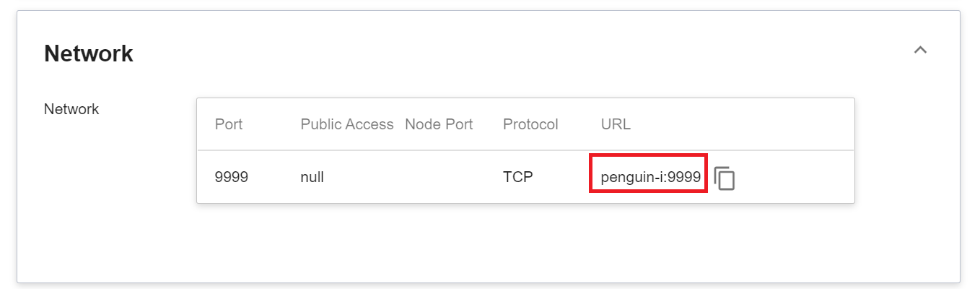Select the null Public Access value

point(312,177)
